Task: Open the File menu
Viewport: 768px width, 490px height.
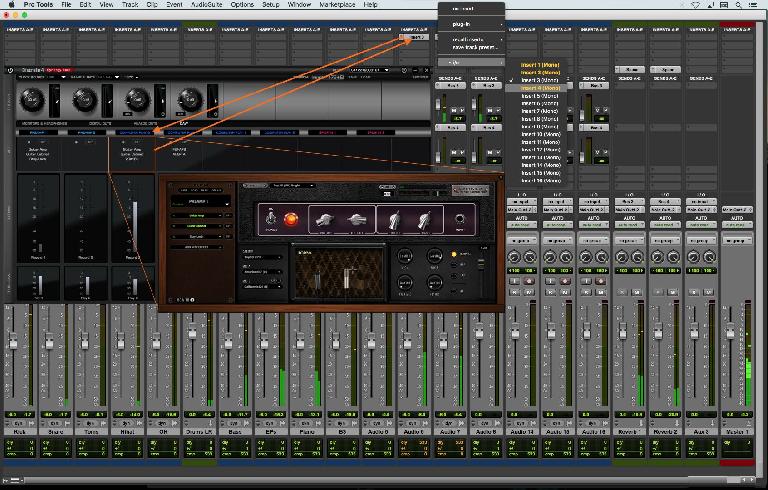Action: click(x=66, y=4)
